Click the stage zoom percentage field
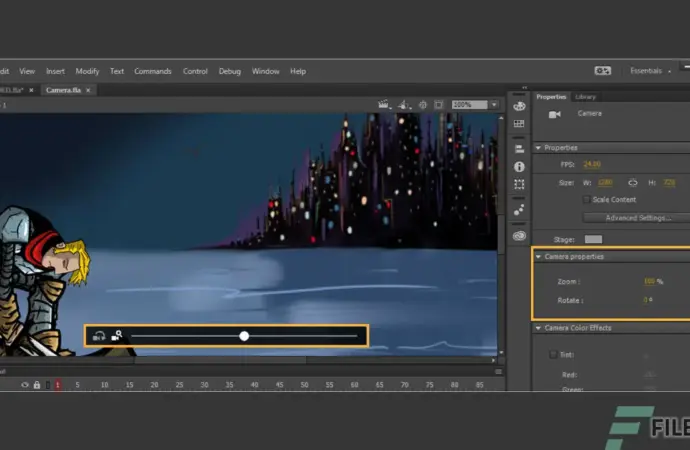This screenshot has width=690, height=450. click(470, 105)
